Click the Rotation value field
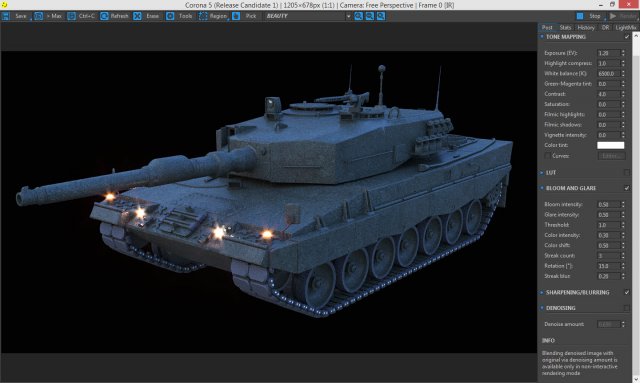 point(609,266)
